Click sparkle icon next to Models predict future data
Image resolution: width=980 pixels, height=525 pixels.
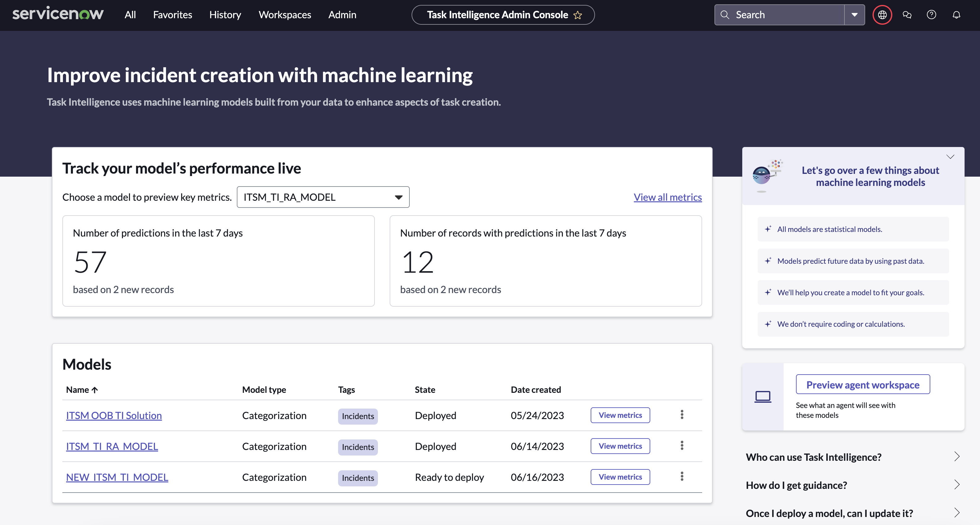768,261
